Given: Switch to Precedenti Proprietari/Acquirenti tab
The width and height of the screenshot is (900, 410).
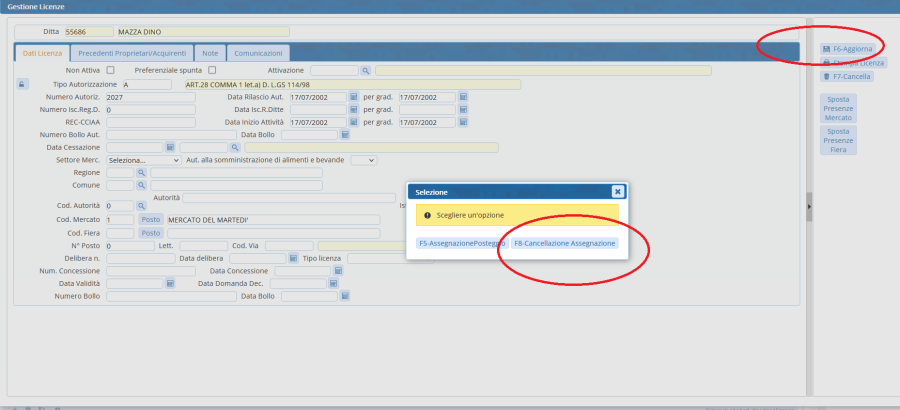Looking at the screenshot, I should (133, 52).
